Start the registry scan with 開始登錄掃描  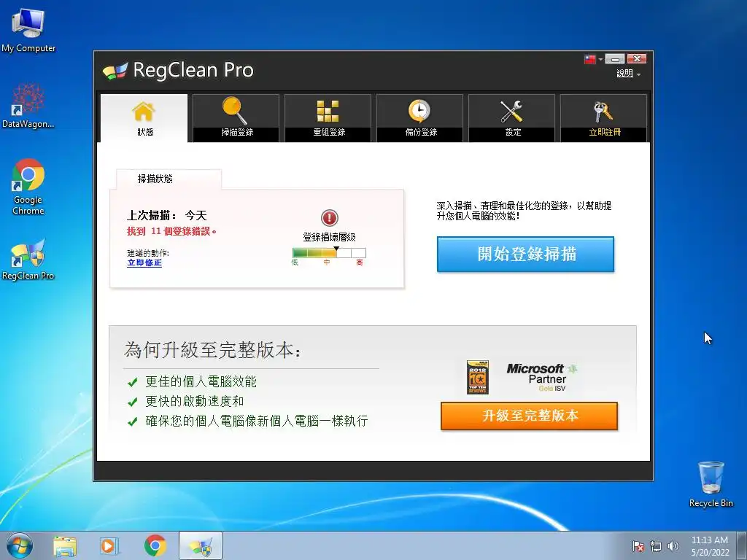tap(525, 254)
